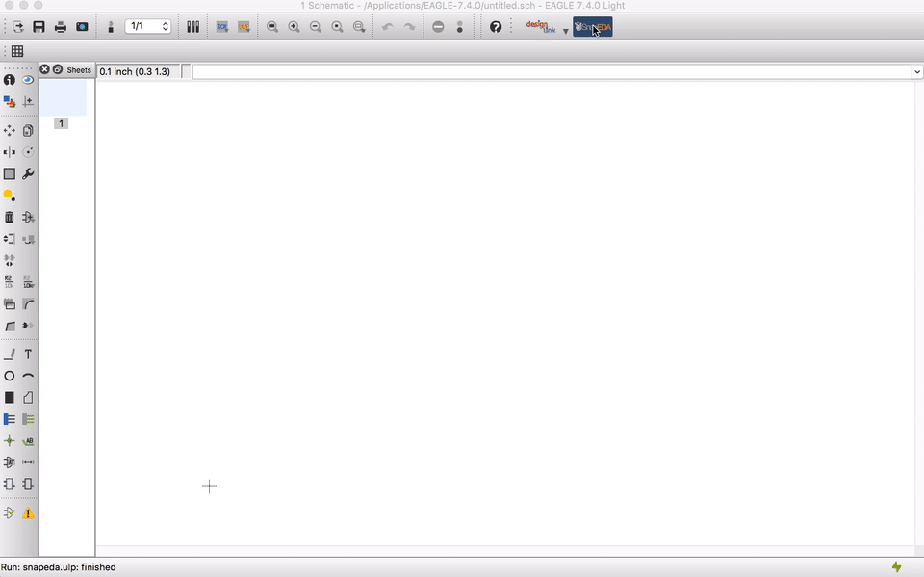Click into the command line input field
924x577 pixels.
tap(552, 72)
